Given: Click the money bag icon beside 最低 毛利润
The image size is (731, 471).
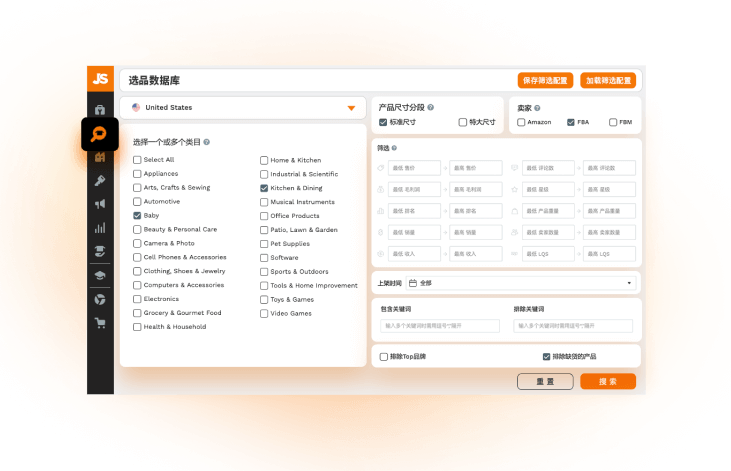Looking at the screenshot, I should (x=381, y=189).
